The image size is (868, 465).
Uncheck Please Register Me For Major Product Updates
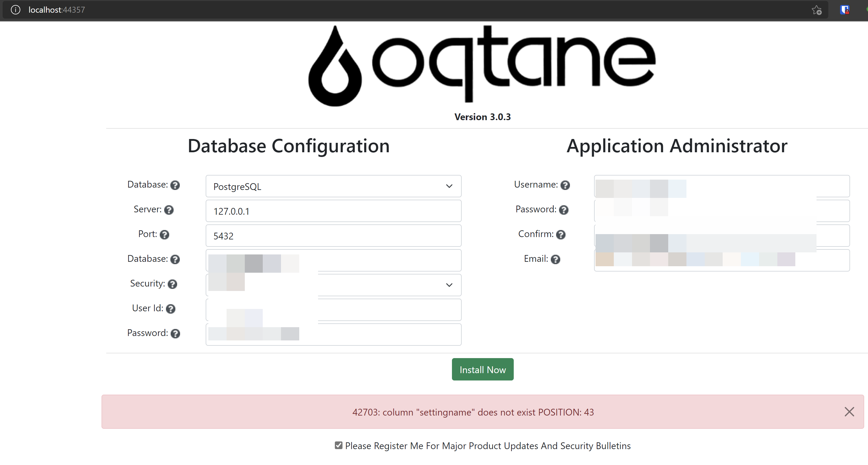tap(338, 446)
